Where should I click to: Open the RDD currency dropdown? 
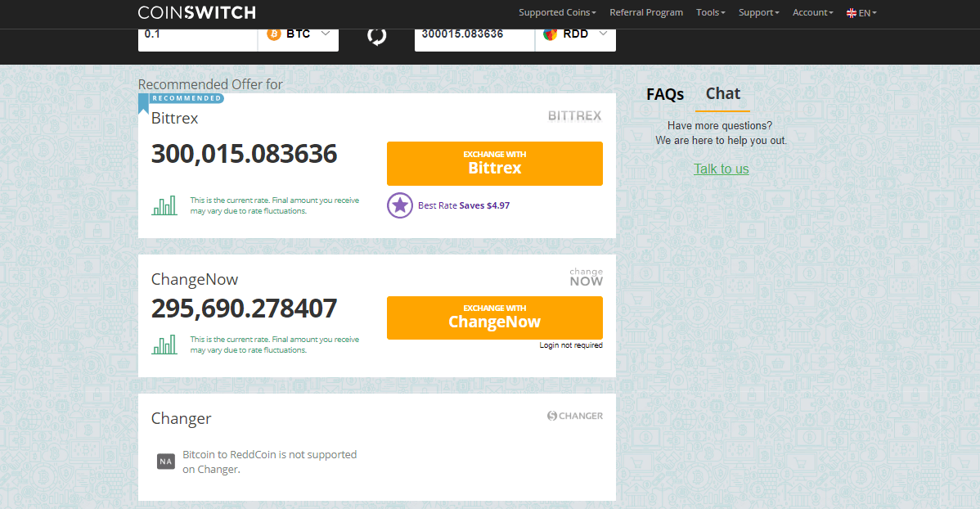(576, 34)
